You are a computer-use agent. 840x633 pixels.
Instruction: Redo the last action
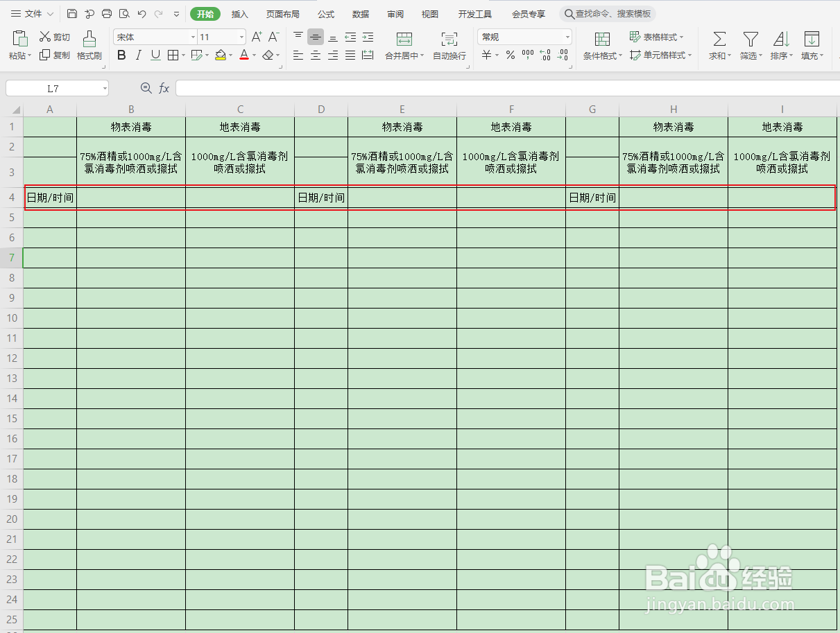coord(158,14)
